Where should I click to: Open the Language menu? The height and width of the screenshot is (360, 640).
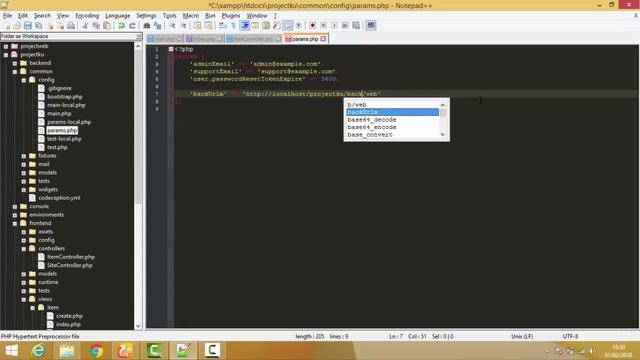[118, 16]
